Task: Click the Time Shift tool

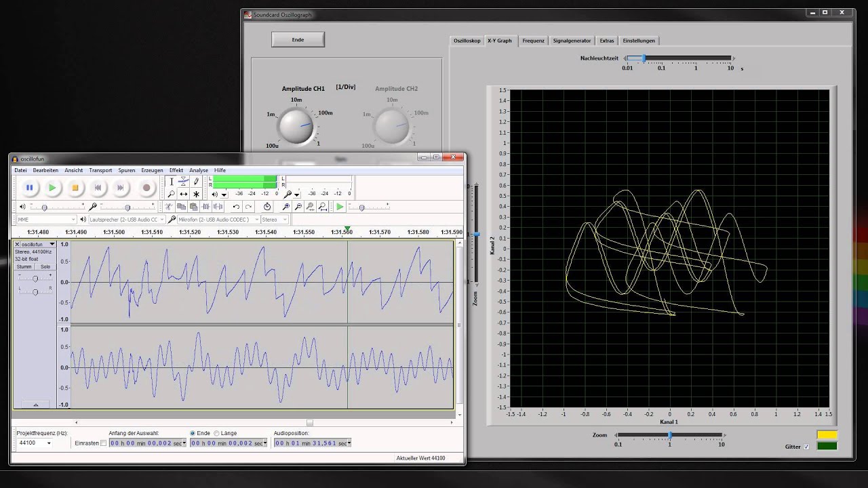Action: click(x=183, y=194)
